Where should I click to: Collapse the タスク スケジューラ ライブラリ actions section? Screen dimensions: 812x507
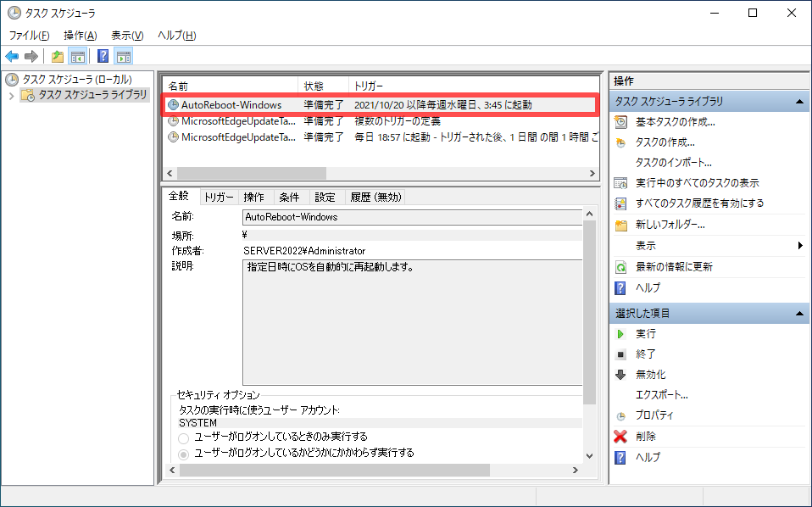point(799,102)
